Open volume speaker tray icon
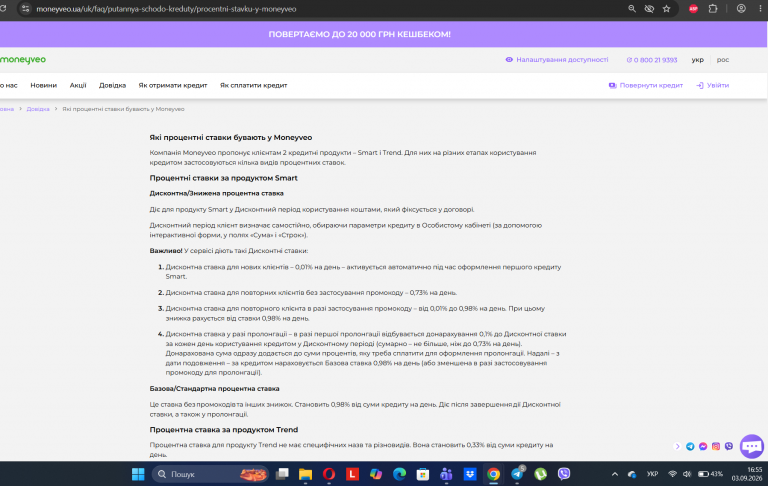This screenshot has height=486, width=768. (687, 474)
